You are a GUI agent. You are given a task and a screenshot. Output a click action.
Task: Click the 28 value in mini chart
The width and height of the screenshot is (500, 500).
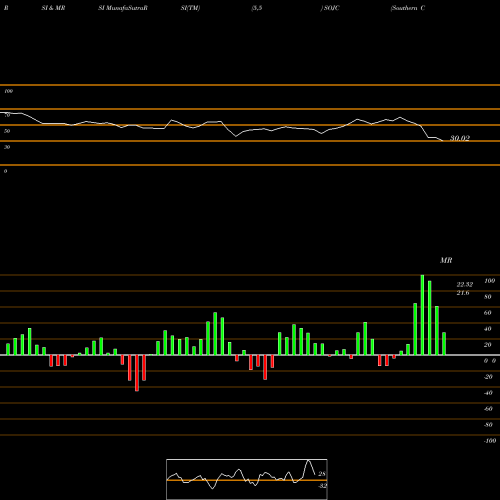tap(322, 474)
